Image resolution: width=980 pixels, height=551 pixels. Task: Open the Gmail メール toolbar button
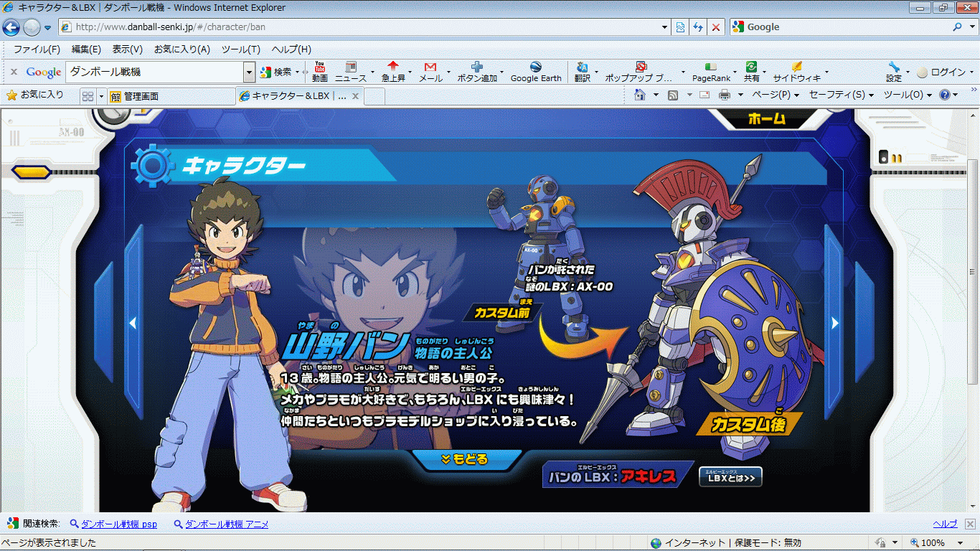(430, 72)
